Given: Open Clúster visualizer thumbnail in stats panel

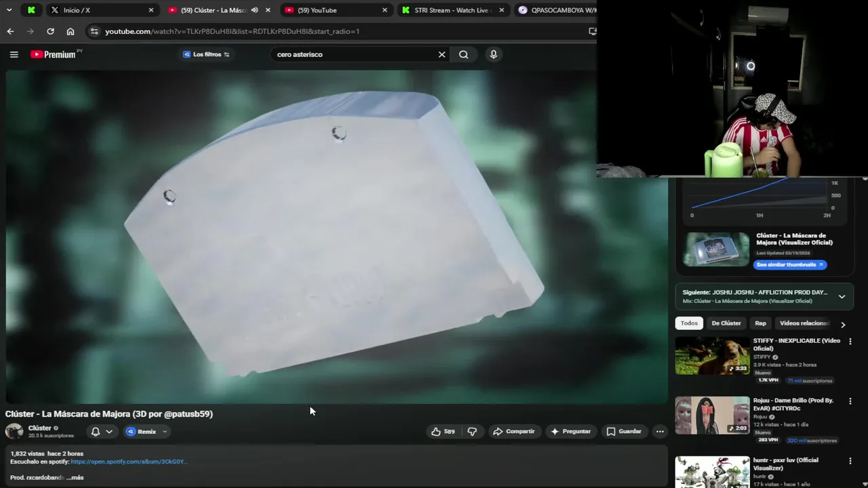Looking at the screenshot, I should (x=716, y=249).
